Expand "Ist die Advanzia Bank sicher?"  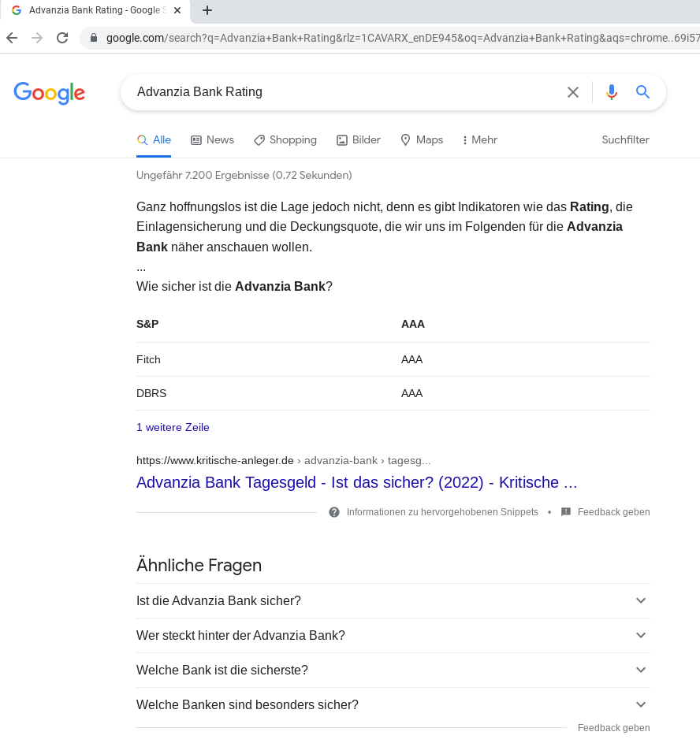tap(641, 601)
